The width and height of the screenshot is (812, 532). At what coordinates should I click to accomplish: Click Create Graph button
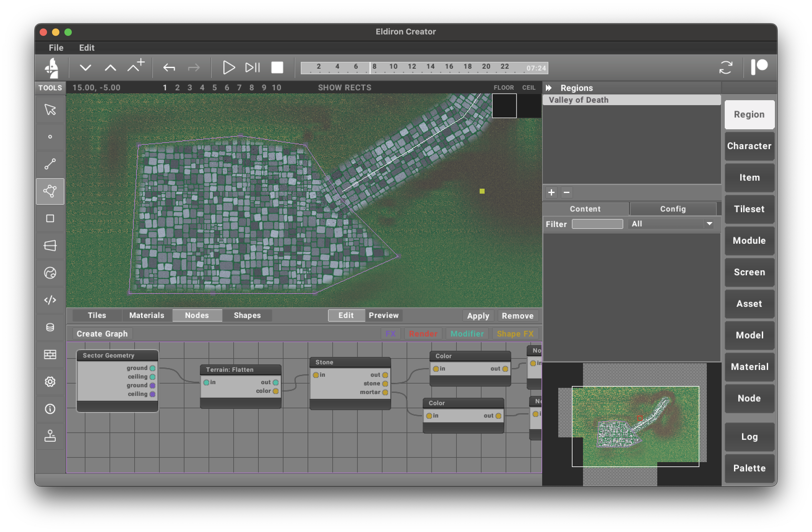click(x=102, y=334)
